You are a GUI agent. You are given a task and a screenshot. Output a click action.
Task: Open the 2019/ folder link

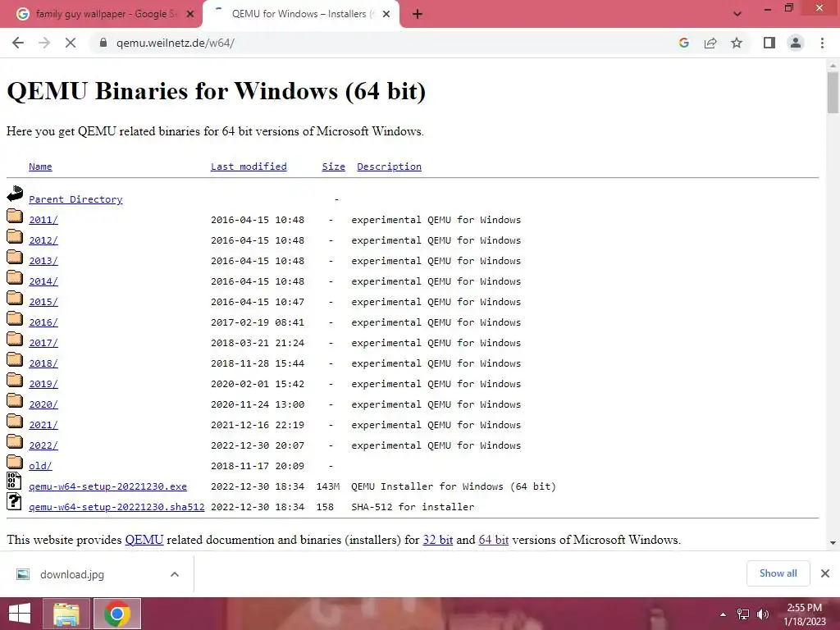coord(43,384)
